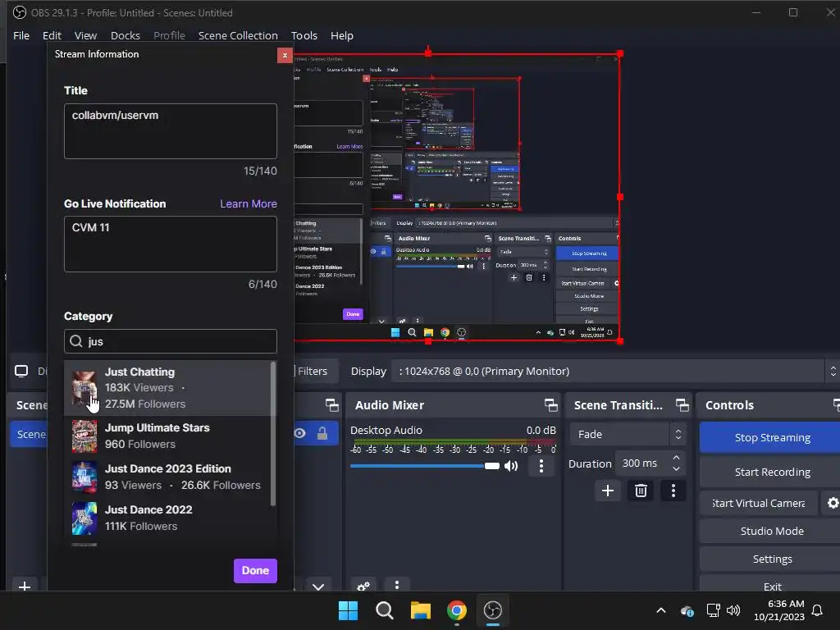
Task: Open the volume tray icon
Action: point(733,610)
